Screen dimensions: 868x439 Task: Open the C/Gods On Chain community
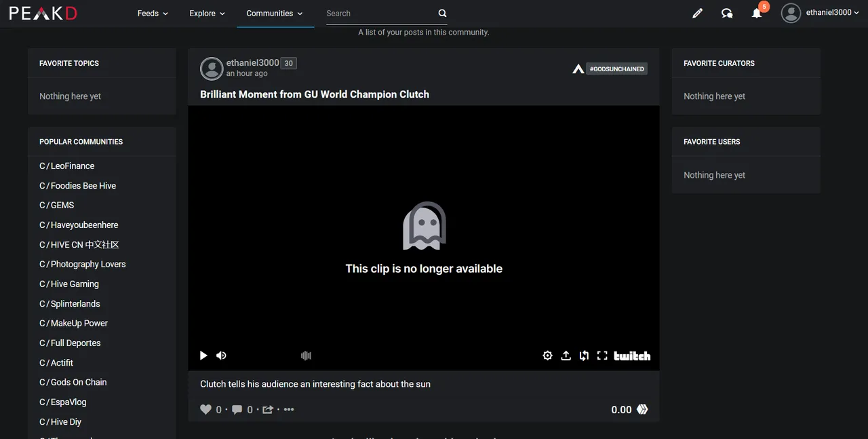pos(73,382)
